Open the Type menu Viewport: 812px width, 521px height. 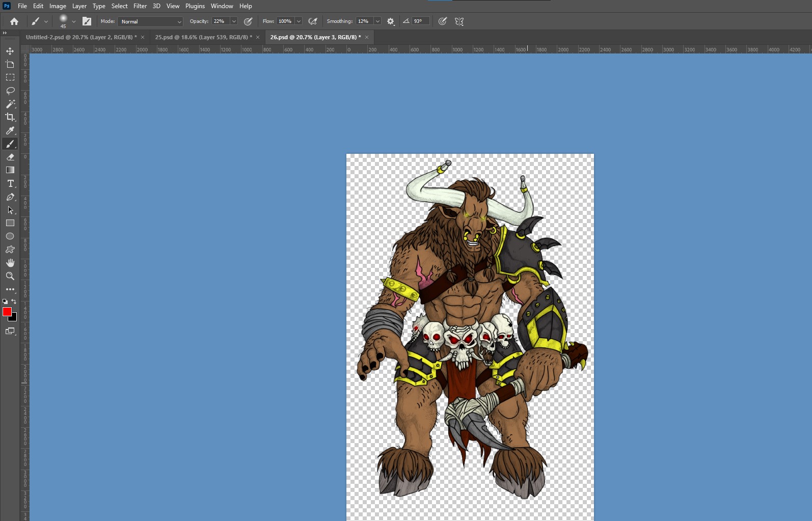coord(99,6)
